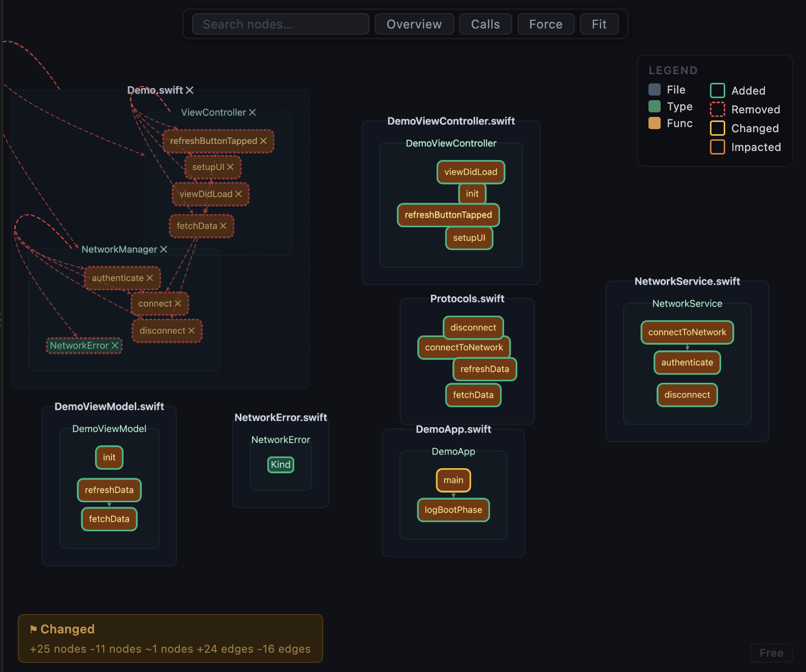
Task: Click the DemoViewController.swift file title
Action: coord(451,121)
